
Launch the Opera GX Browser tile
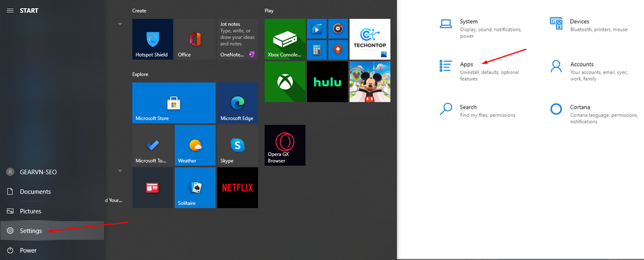[285, 145]
